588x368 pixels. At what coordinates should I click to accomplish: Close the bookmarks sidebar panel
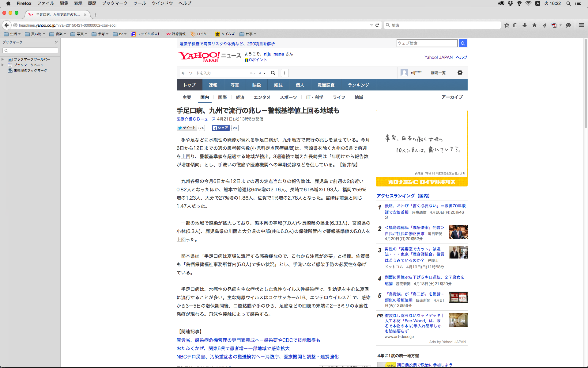pyautogui.click(x=56, y=42)
